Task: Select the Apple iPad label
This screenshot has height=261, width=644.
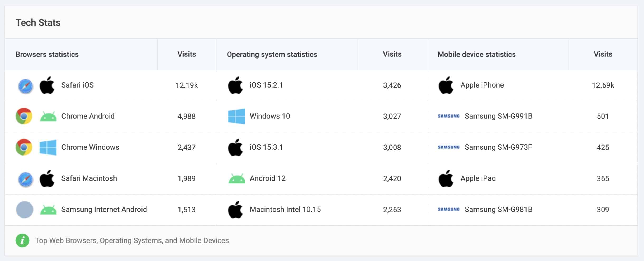Action: coord(478,178)
